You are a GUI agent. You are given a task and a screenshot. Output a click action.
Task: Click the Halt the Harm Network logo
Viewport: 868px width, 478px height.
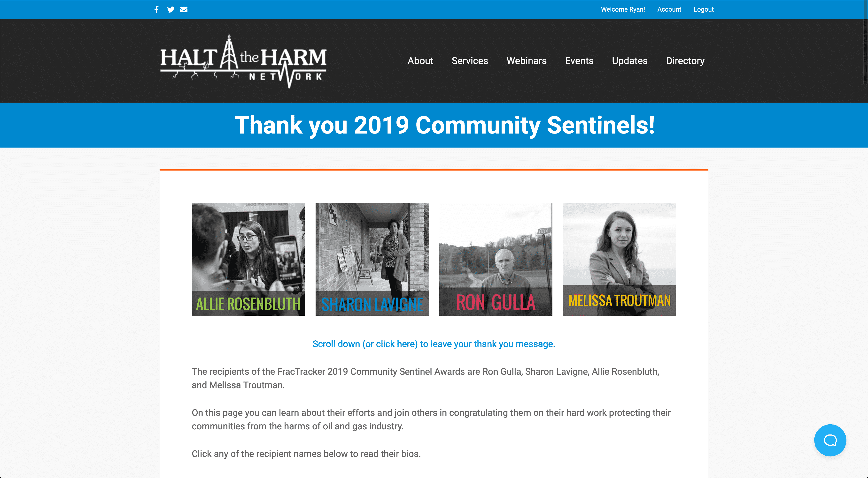pos(243,61)
